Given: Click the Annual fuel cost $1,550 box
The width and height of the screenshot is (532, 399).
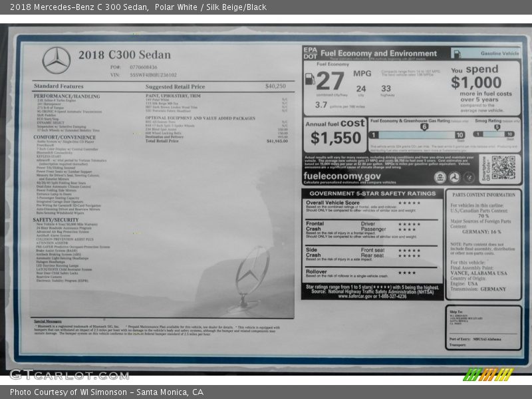Looking at the screenshot, I should pos(335,134).
